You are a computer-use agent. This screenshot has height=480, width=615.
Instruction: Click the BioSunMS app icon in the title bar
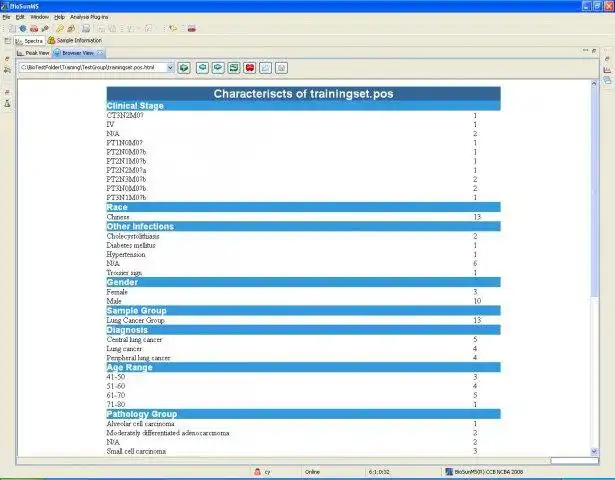5,6
